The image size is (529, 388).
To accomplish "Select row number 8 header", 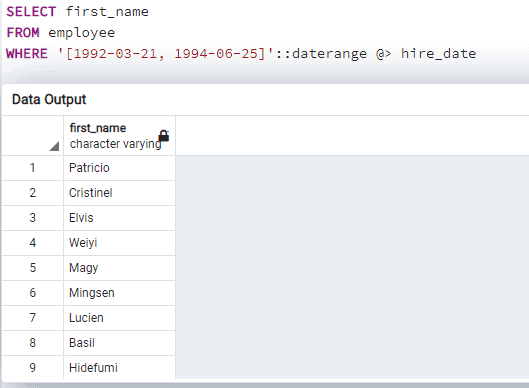I will coord(33,342).
